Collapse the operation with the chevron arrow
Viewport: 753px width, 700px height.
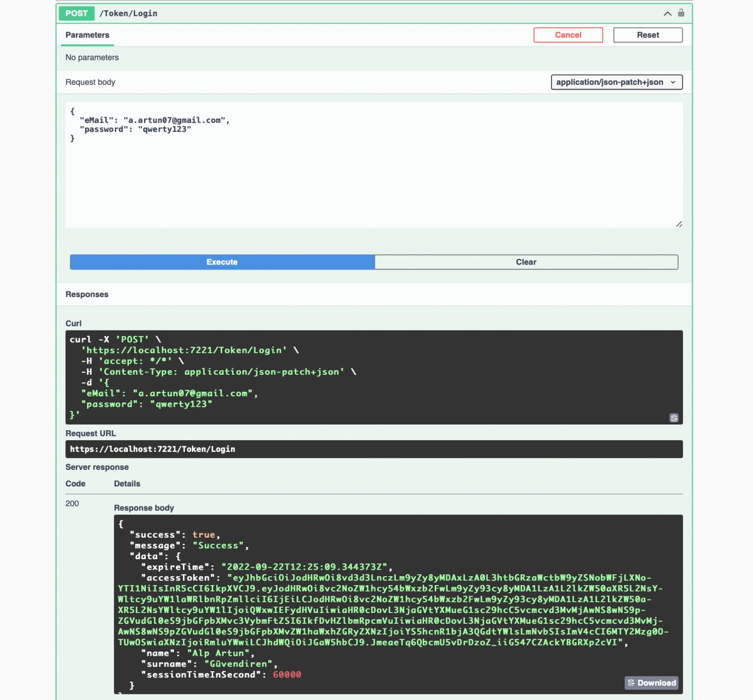pos(667,14)
